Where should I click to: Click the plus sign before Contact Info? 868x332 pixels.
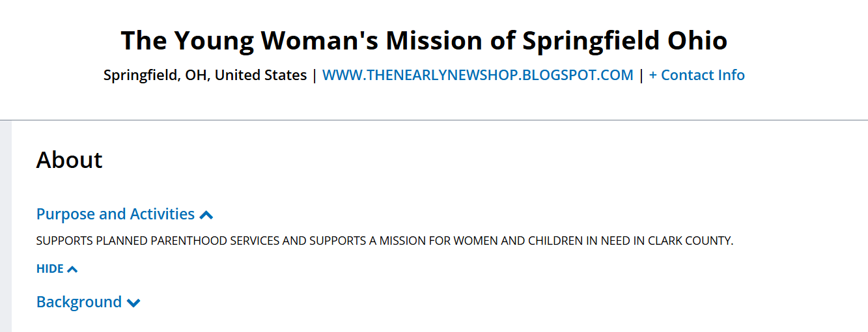click(653, 76)
